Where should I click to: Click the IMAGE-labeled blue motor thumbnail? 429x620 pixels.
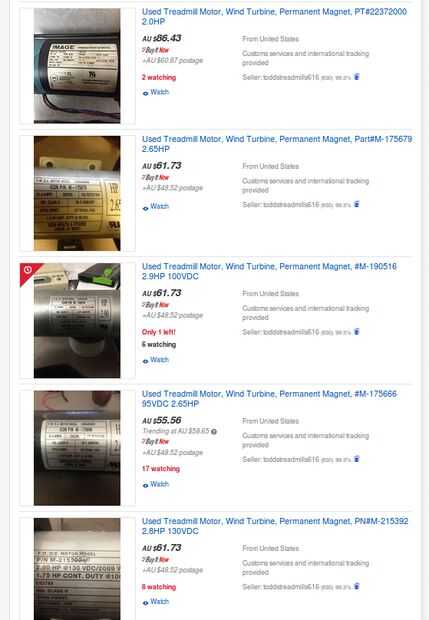pos(77,66)
